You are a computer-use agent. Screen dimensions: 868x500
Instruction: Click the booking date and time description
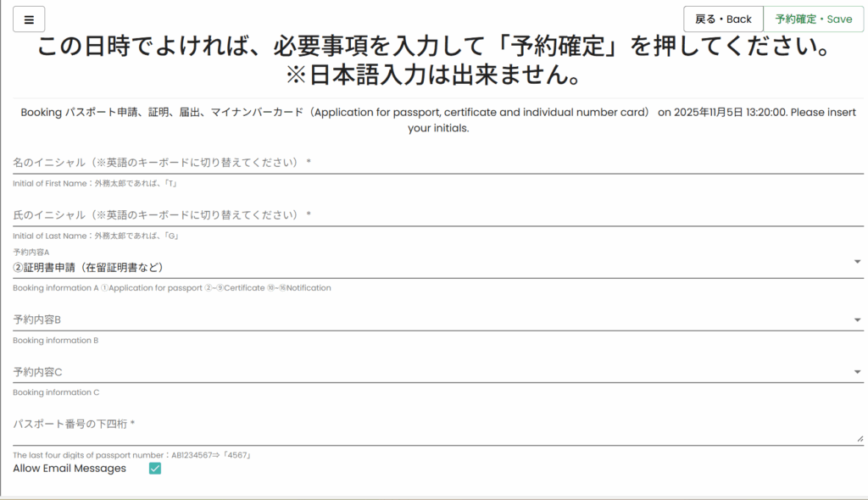point(438,120)
